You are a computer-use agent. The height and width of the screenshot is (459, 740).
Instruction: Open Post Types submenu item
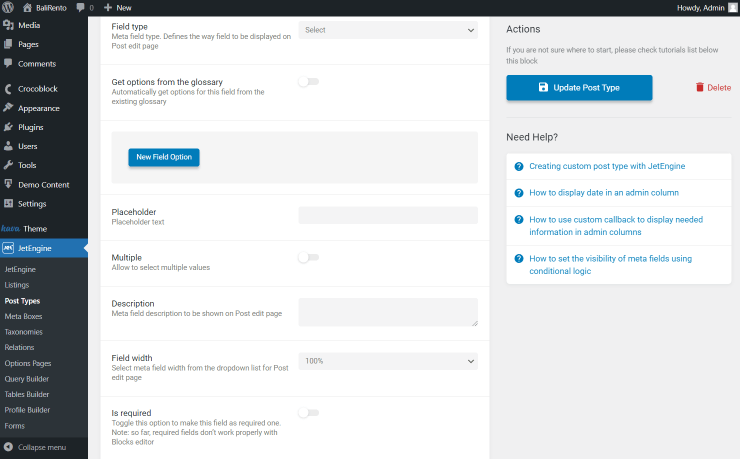[22, 301]
